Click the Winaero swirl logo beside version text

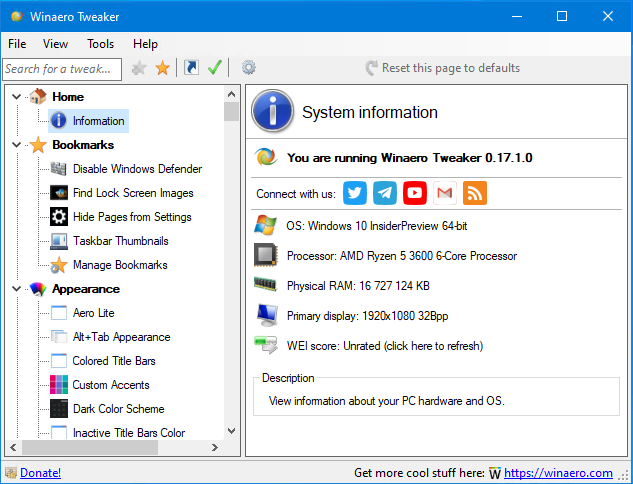click(x=266, y=157)
